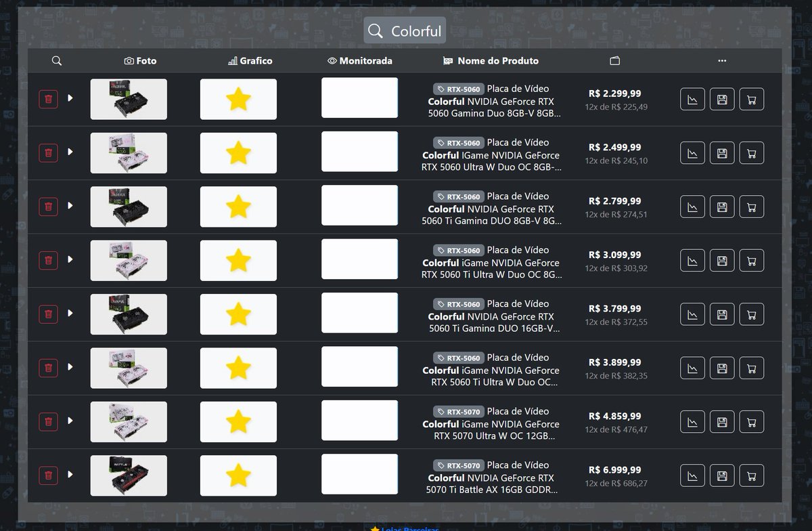Save the R$ 3.799,99 item
Image resolution: width=812 pixels, height=531 pixels.
pos(722,314)
